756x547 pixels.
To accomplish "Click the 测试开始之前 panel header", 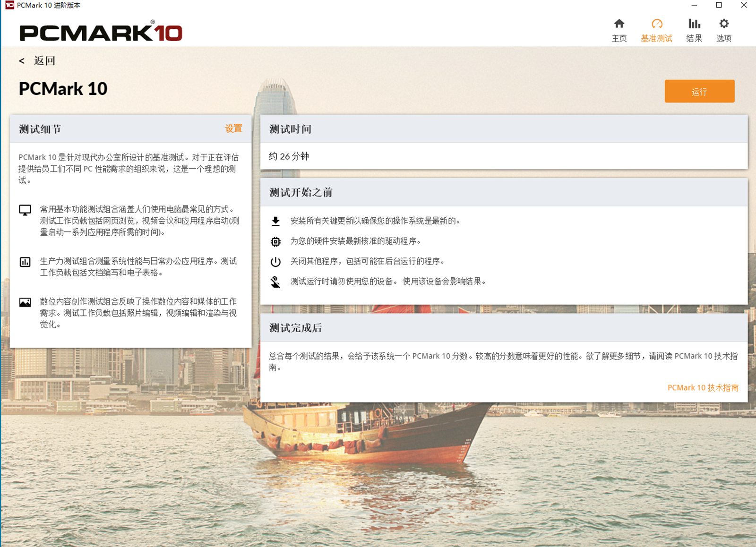I will (504, 192).
